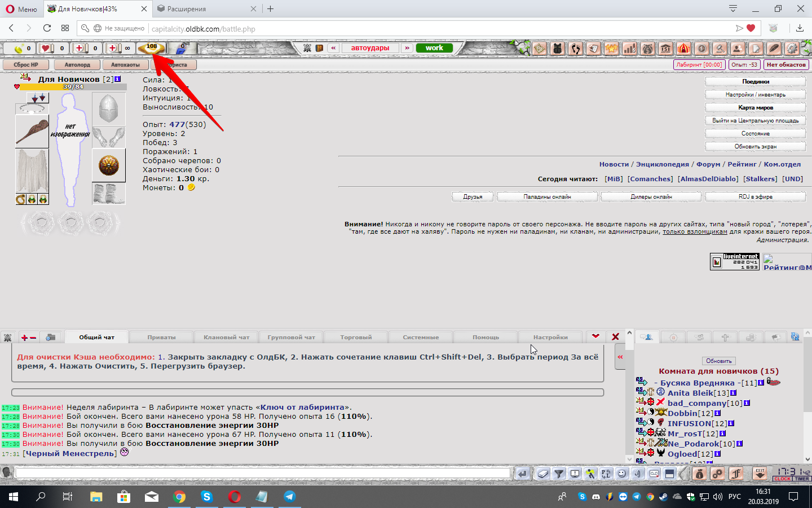
Task: Switch to the Приваты chat tab
Action: 161,338
